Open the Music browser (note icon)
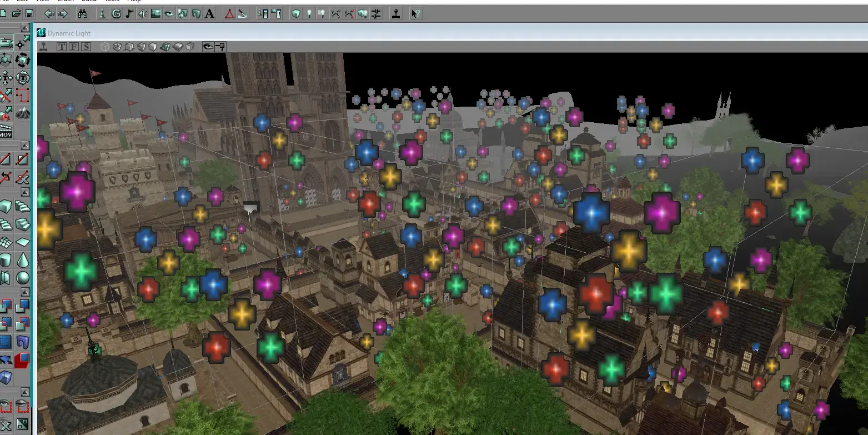 tap(129, 13)
